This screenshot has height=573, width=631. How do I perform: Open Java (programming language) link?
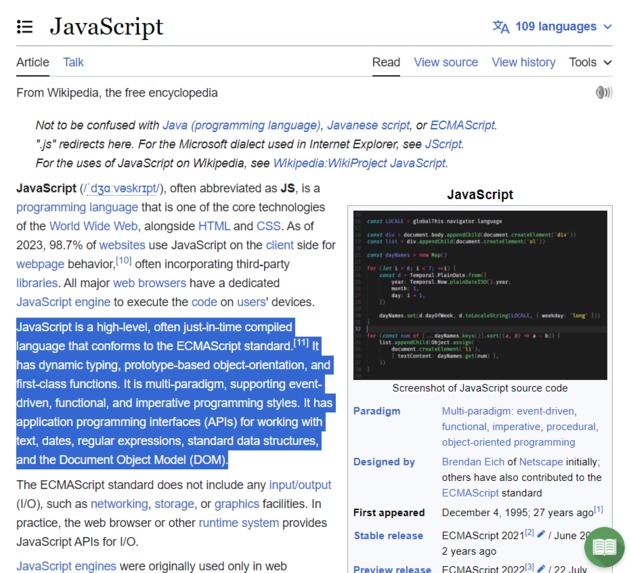(x=242, y=125)
